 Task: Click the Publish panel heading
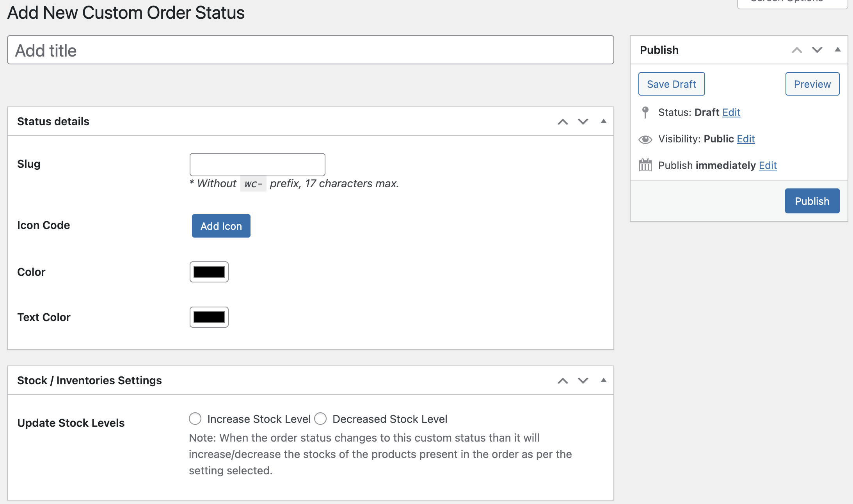[659, 50]
